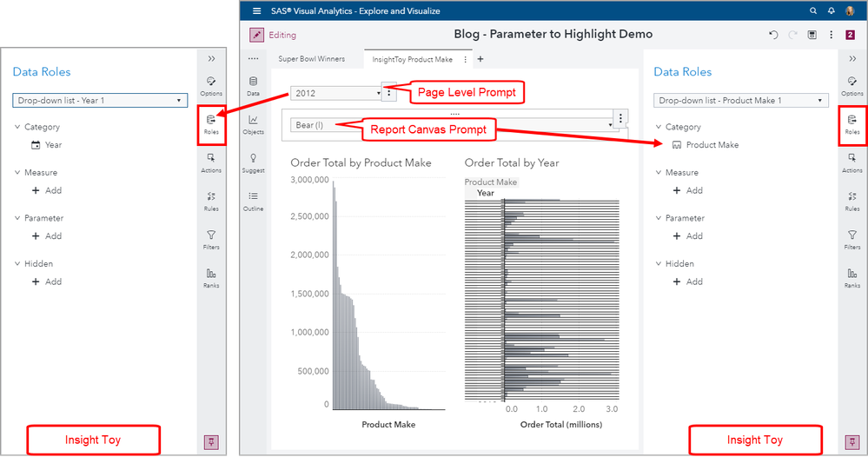Toggle the Editing pencil mode button
The image size is (868, 457).
click(256, 35)
